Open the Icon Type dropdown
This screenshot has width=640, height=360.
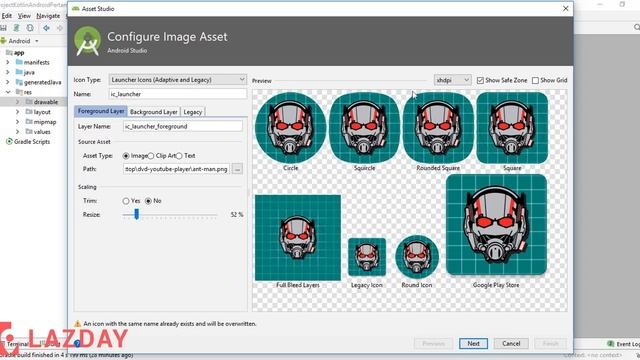click(178, 80)
